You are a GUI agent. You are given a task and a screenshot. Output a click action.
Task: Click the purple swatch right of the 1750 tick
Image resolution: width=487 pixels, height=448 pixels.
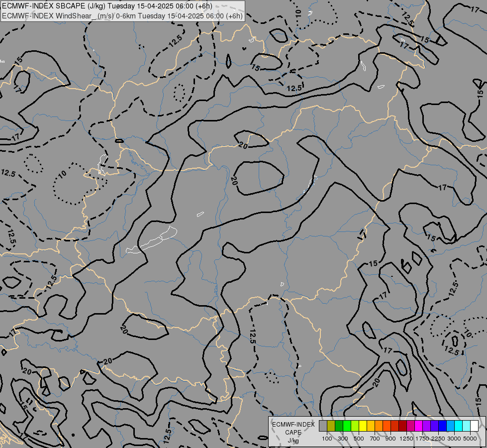click(427, 426)
